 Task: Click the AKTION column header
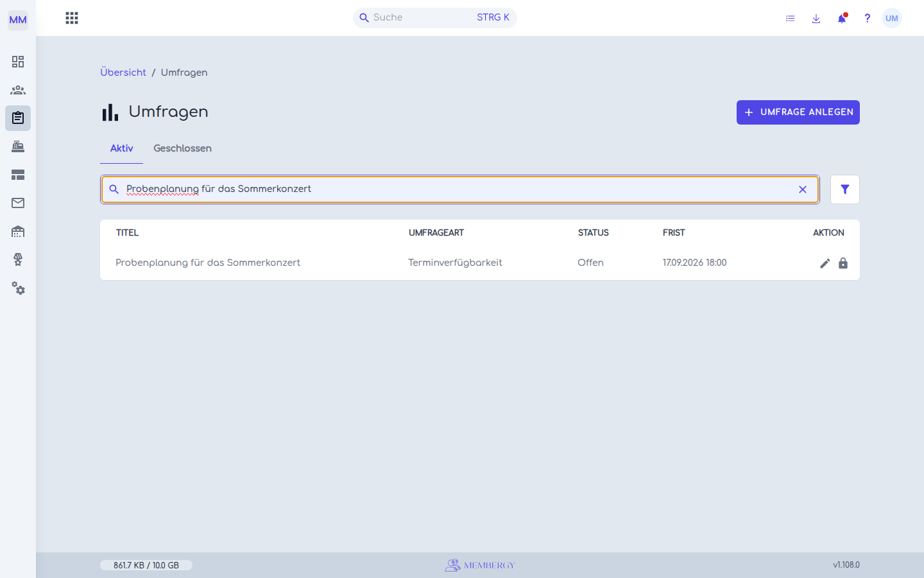coord(828,232)
